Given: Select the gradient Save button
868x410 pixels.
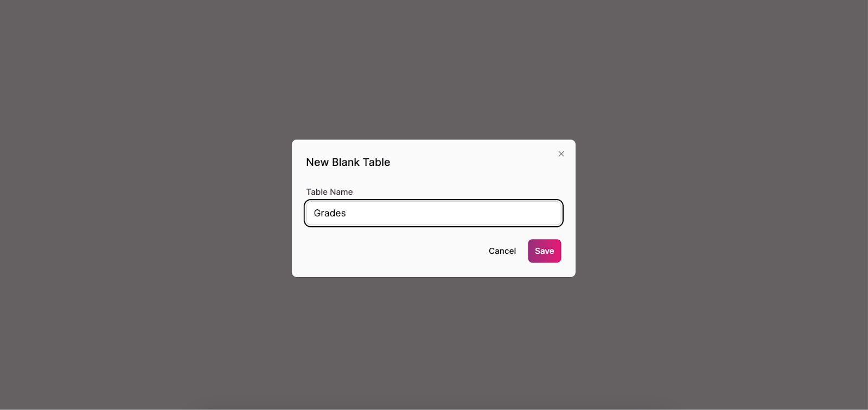Looking at the screenshot, I should [544, 251].
